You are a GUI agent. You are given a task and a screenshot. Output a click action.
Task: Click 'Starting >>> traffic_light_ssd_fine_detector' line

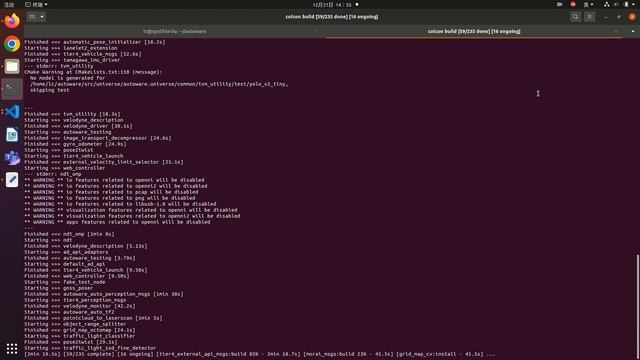coord(90,348)
